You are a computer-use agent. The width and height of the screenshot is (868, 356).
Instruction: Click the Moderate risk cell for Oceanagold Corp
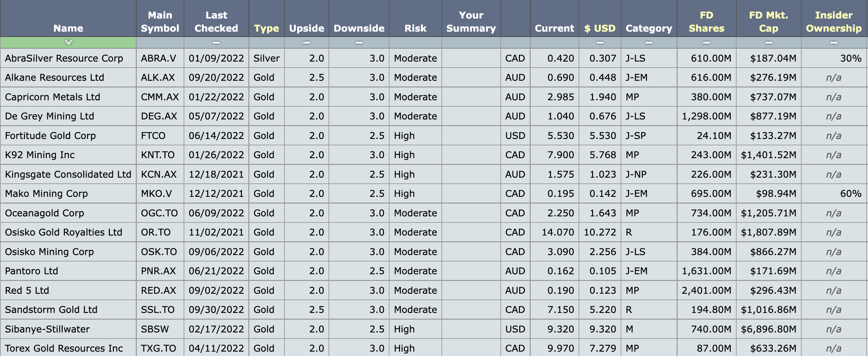(x=415, y=213)
